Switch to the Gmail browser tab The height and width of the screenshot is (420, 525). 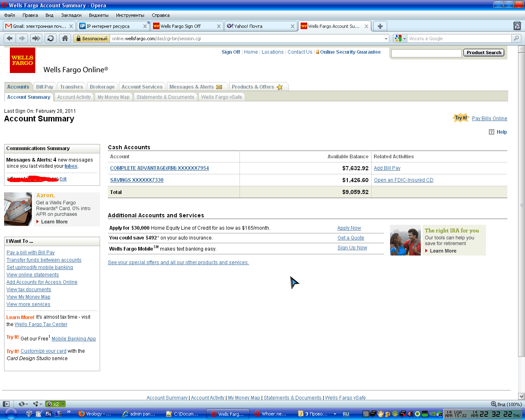tap(39, 26)
